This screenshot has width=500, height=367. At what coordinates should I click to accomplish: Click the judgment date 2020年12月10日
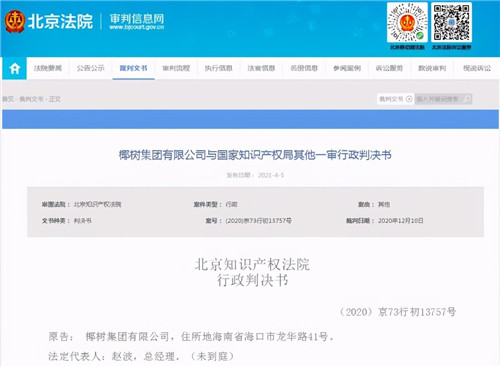click(401, 221)
